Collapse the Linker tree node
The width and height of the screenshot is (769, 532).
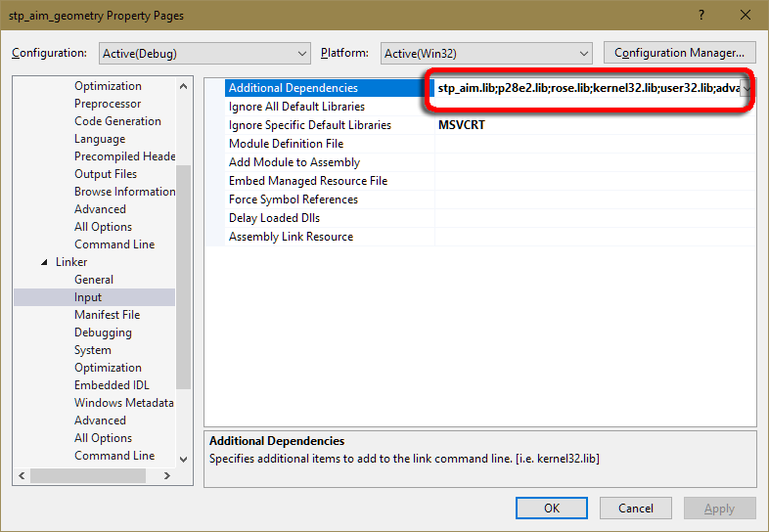tap(44, 262)
